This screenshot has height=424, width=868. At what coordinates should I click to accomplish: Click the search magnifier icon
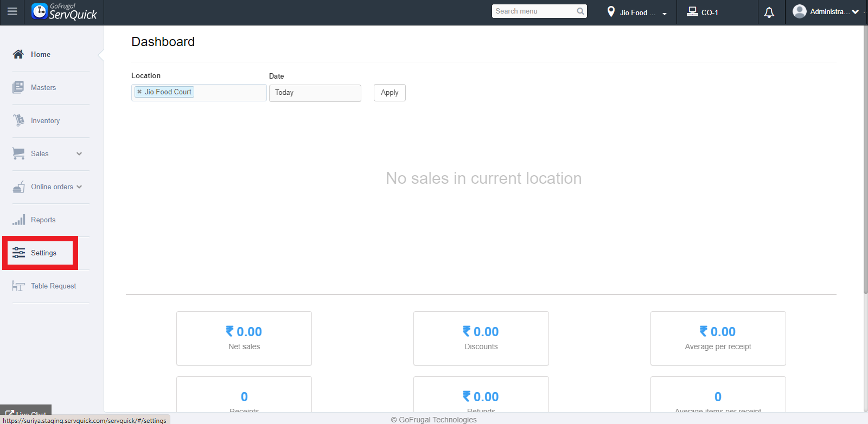tap(580, 11)
